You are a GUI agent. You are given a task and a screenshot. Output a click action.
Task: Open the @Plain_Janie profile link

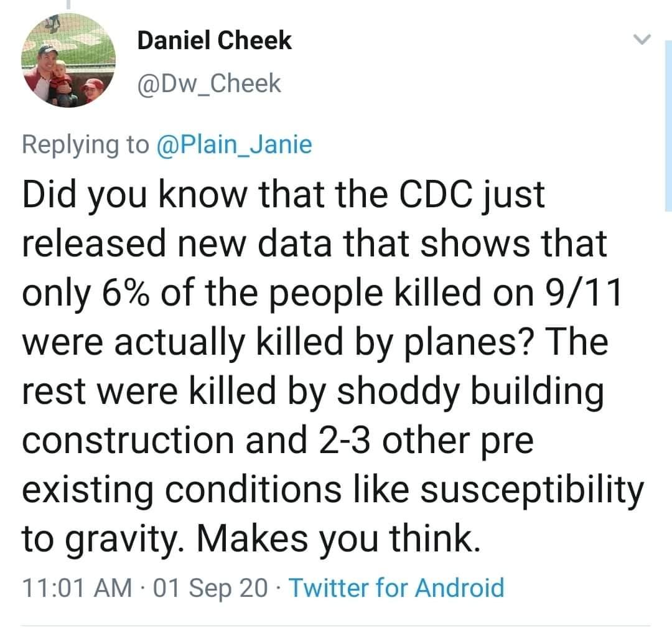pos(235,144)
